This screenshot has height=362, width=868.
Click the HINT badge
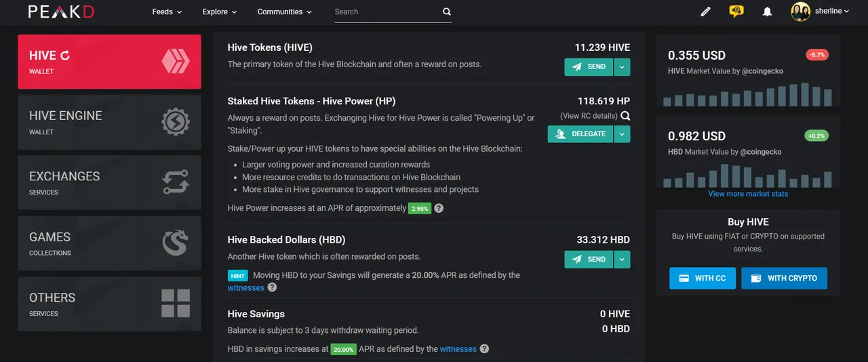click(237, 276)
